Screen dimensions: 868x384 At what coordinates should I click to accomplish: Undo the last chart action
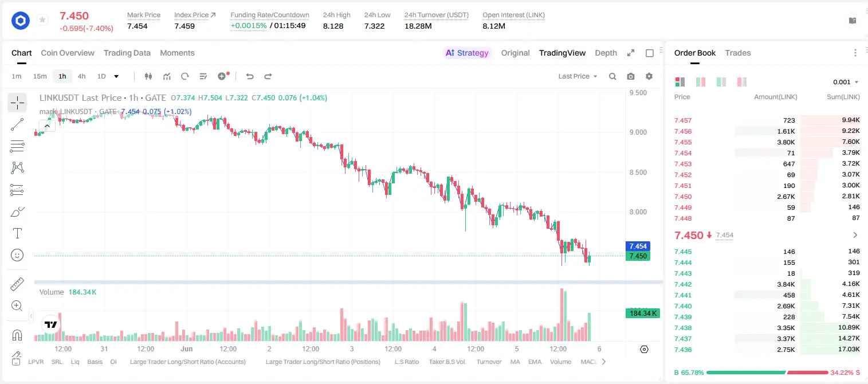[x=250, y=76]
